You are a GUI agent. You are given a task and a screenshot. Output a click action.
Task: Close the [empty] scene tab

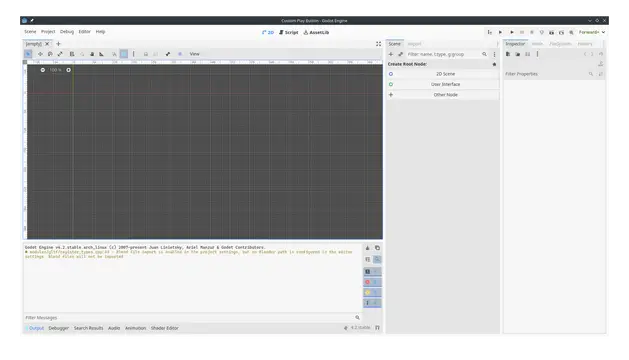47,44
